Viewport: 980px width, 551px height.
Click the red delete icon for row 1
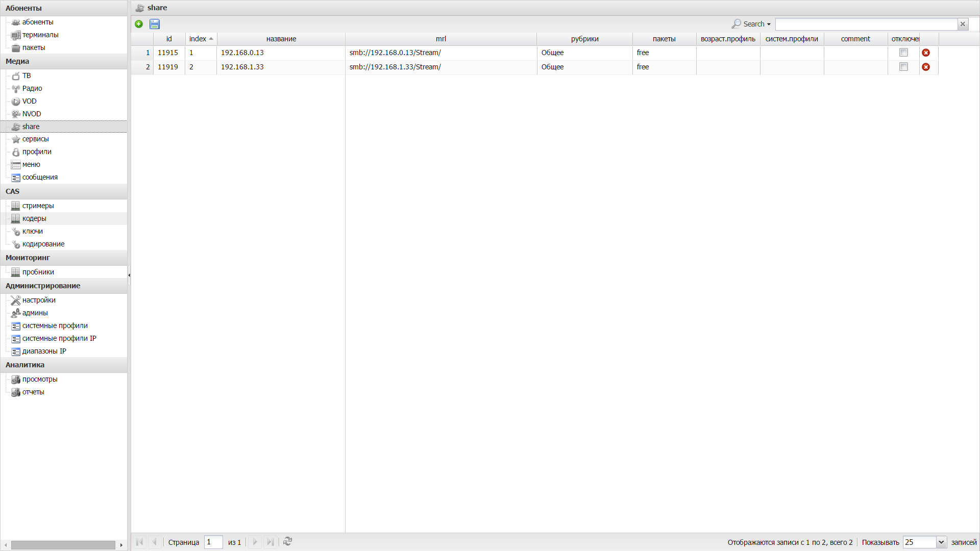(926, 53)
